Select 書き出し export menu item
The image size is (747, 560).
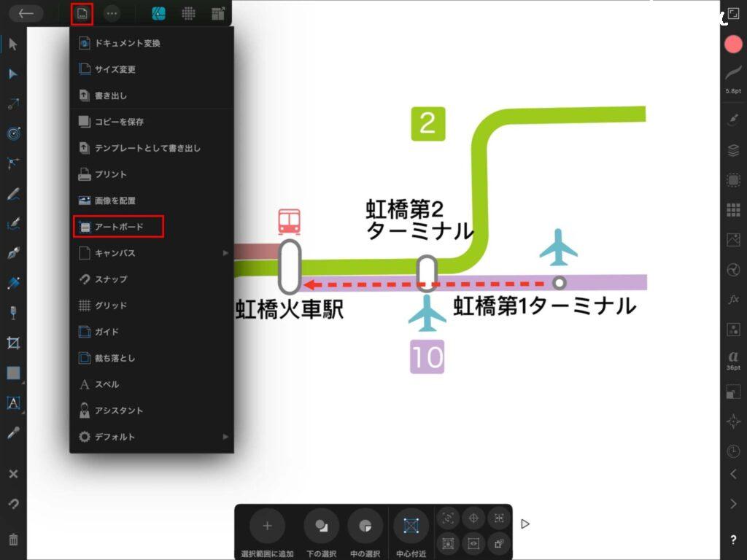pyautogui.click(x=111, y=96)
